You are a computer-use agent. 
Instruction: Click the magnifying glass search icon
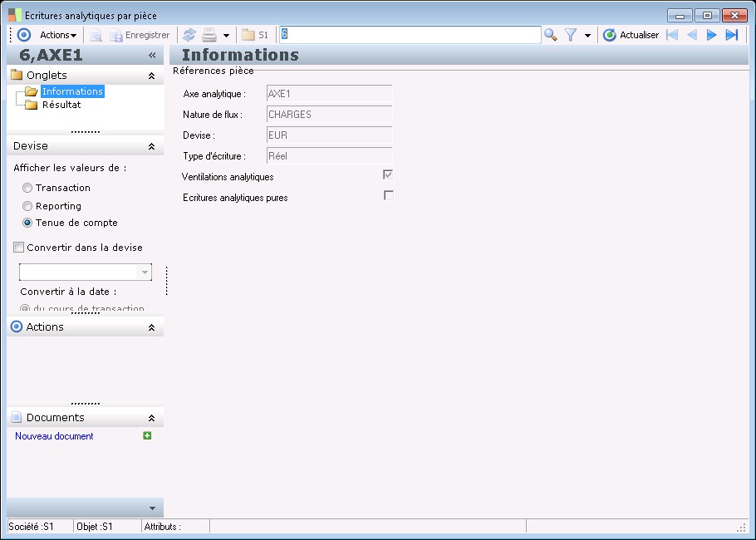(x=550, y=35)
